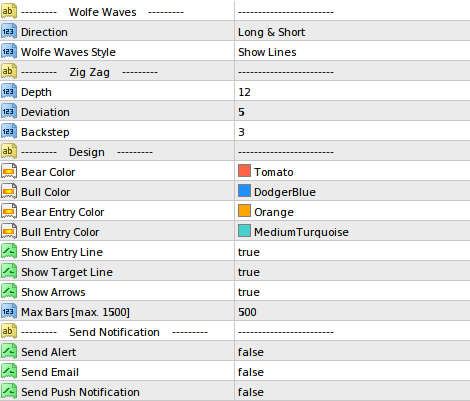The height and width of the screenshot is (401, 470).
Task: Click the color icon beside Bull Entry Color
Action: coord(9,231)
